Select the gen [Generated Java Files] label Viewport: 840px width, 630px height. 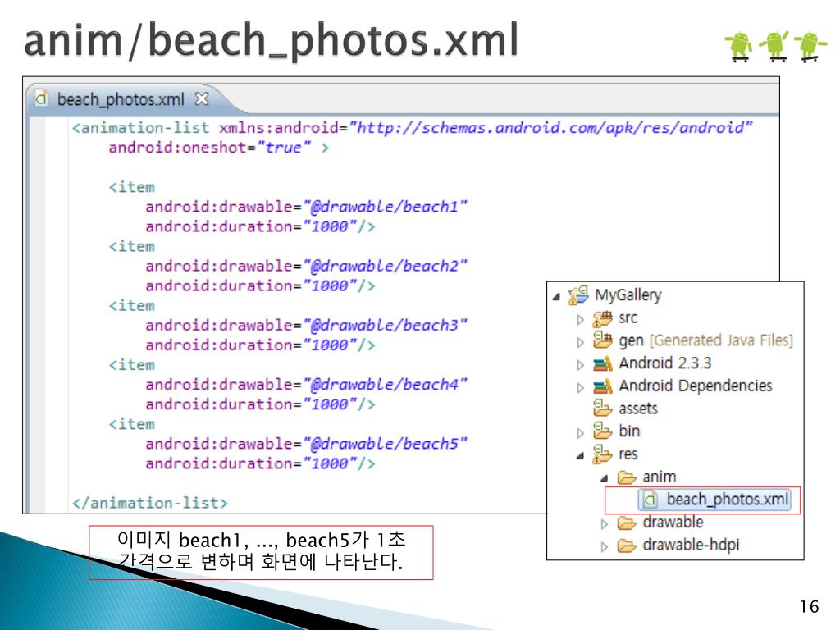(x=705, y=340)
